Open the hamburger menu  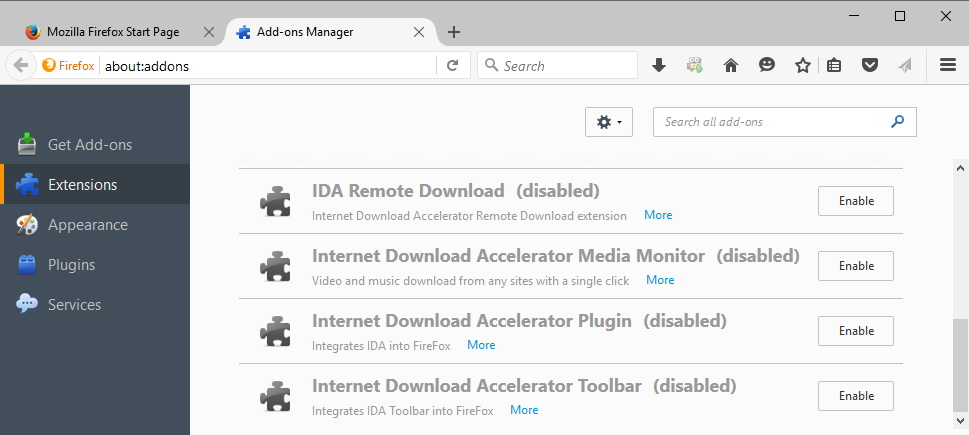click(x=948, y=65)
